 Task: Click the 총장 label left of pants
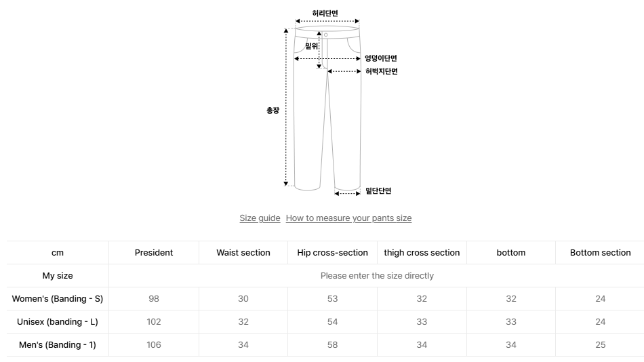pyautogui.click(x=273, y=110)
